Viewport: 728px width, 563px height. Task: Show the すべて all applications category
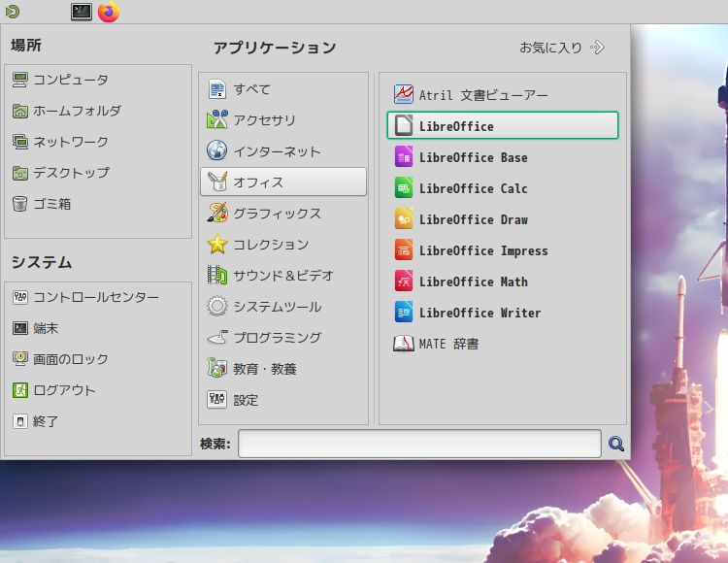[x=283, y=88]
